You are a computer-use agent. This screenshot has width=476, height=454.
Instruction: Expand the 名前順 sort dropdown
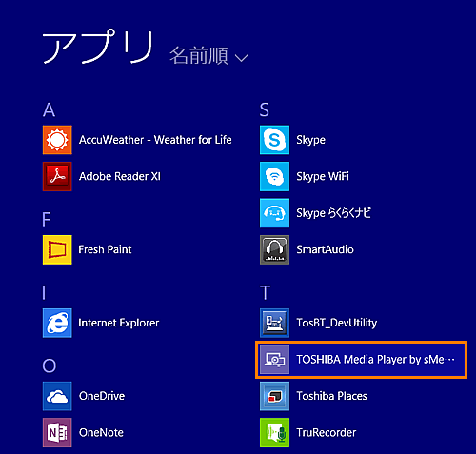click(208, 56)
